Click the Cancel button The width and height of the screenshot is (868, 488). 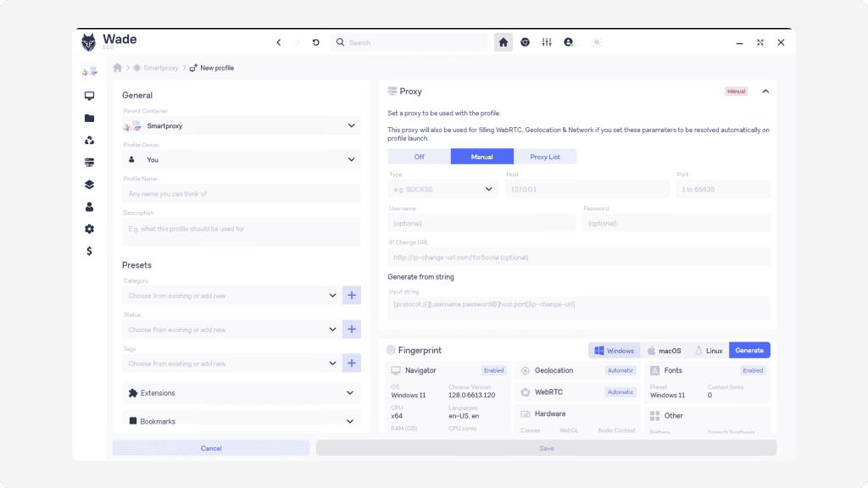211,448
